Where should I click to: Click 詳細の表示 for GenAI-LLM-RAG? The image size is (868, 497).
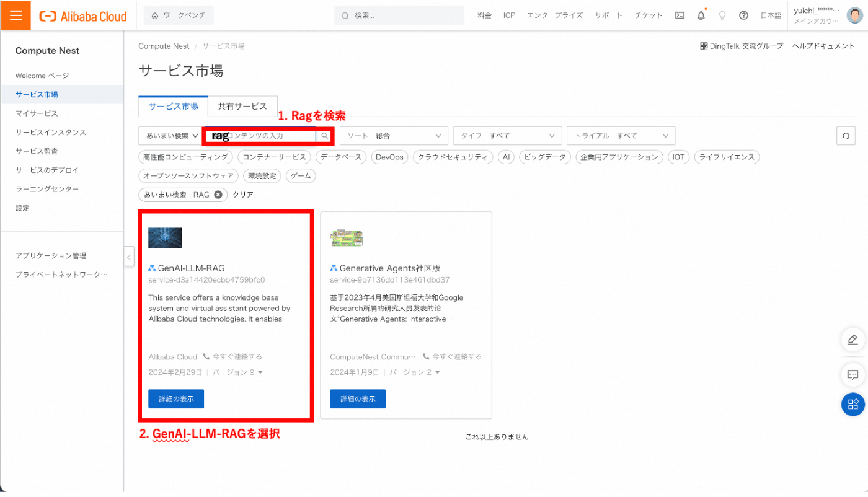click(x=176, y=398)
